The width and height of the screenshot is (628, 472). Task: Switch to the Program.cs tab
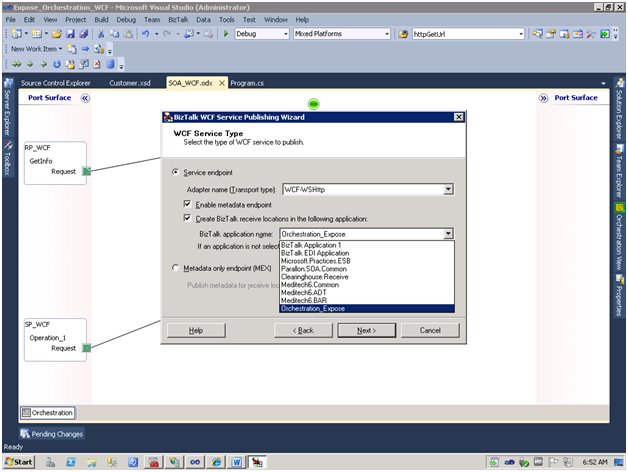click(247, 83)
